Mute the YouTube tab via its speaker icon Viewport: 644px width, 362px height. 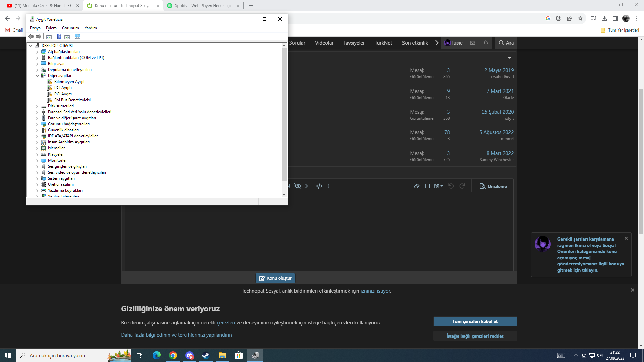coord(69,6)
